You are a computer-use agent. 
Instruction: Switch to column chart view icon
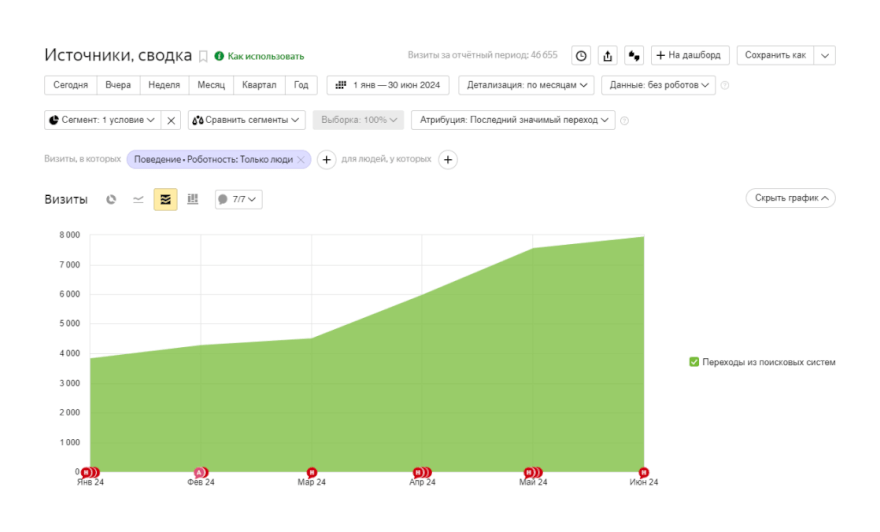[x=193, y=199]
